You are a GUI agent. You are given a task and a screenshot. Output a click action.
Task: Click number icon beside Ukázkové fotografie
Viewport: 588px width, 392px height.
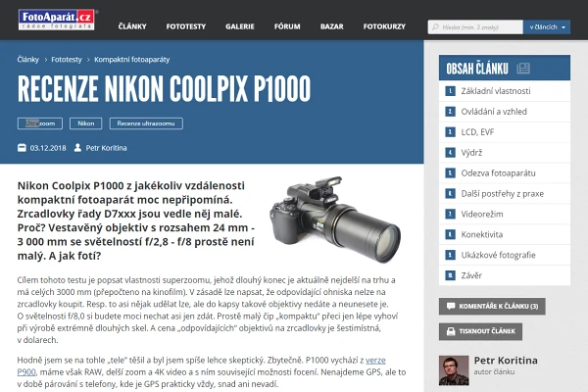click(x=450, y=255)
